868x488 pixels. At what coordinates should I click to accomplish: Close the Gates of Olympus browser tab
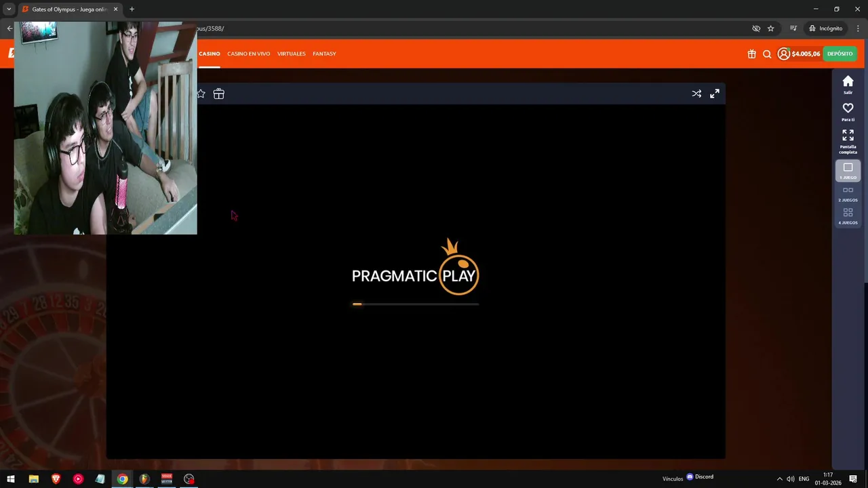(x=115, y=9)
